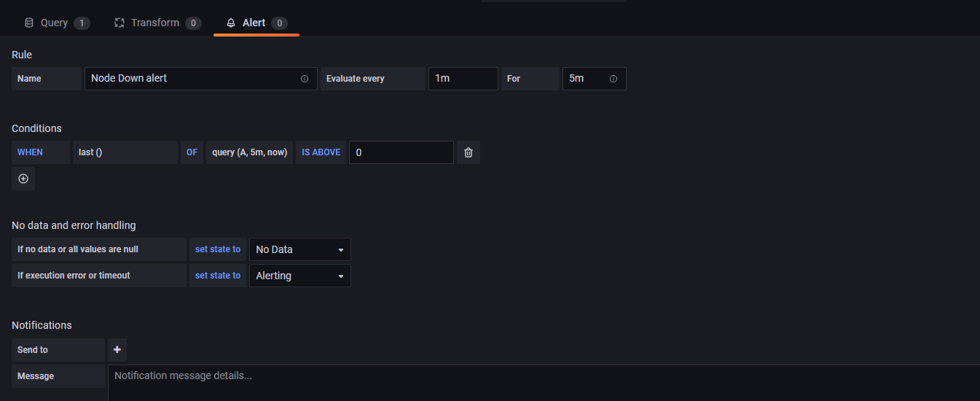Click the alert Name input field
The width and height of the screenshot is (980, 401).
tap(193, 79)
